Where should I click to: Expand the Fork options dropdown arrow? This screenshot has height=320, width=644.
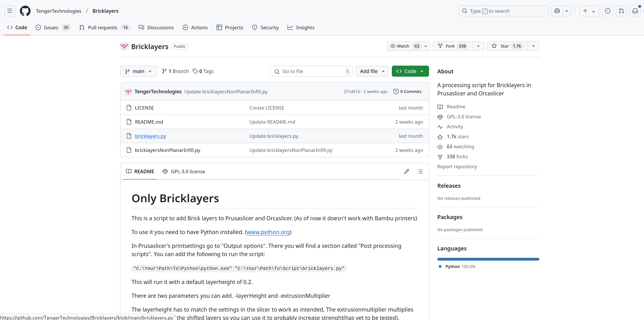pos(478,46)
